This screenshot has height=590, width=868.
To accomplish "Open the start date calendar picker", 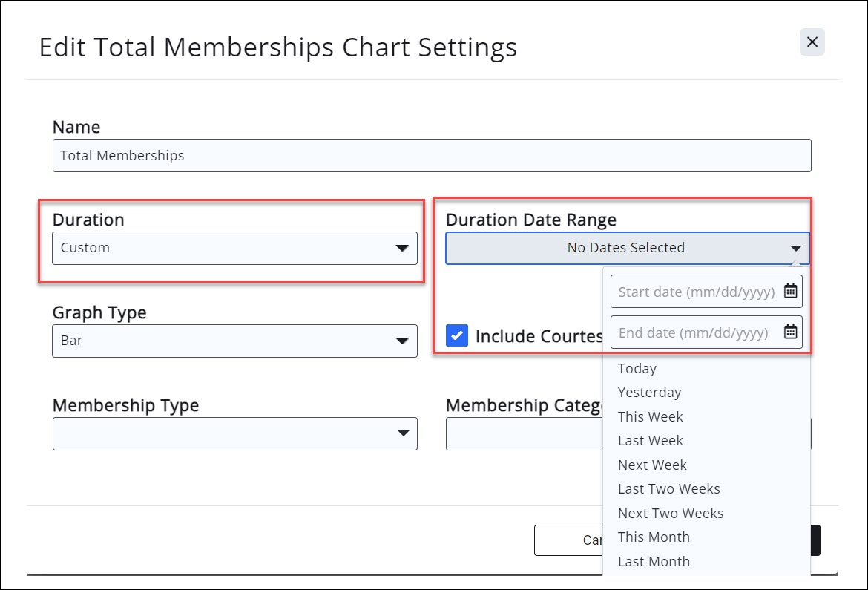I will [791, 290].
